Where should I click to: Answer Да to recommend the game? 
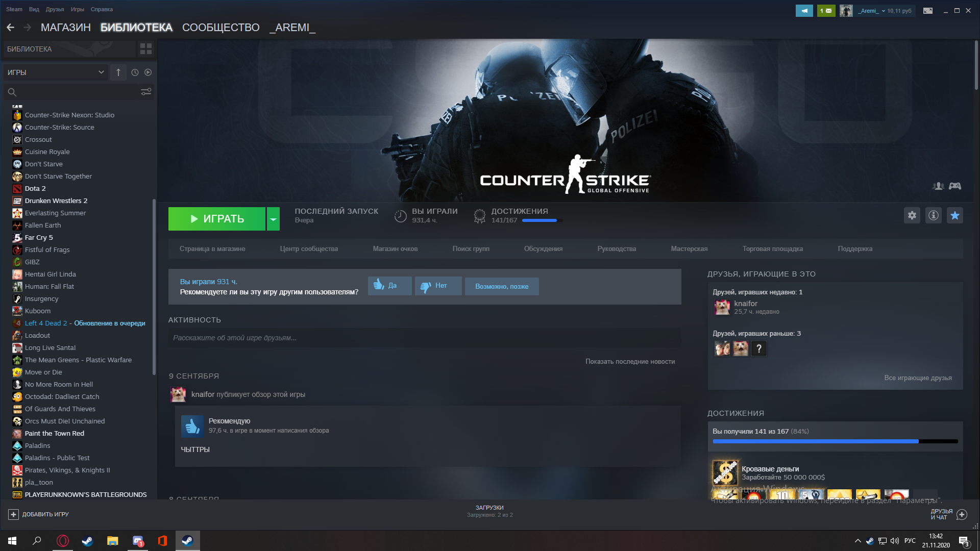coord(389,286)
